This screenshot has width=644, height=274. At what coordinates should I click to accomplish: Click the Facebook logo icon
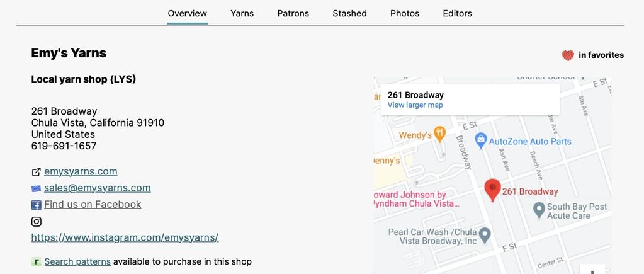(x=36, y=205)
